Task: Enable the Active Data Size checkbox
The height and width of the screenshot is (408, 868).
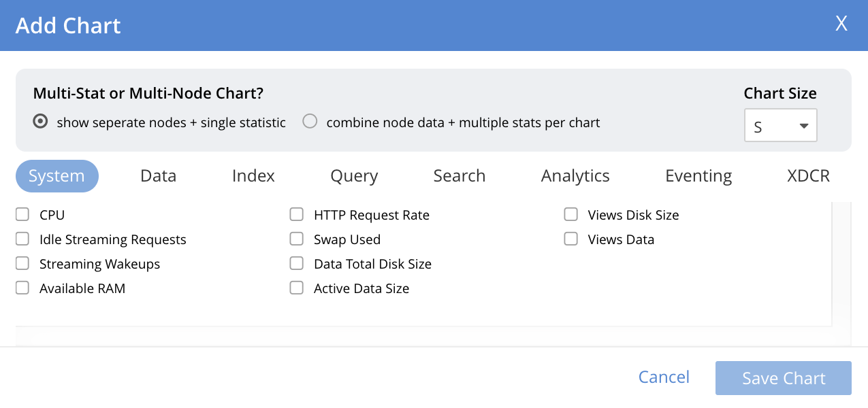Action: pyautogui.click(x=296, y=288)
